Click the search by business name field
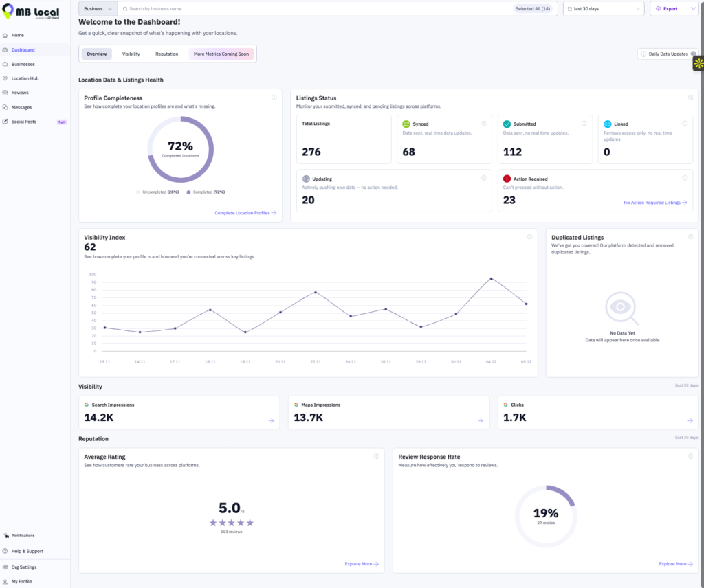This screenshot has width=704, height=588. tap(316, 9)
